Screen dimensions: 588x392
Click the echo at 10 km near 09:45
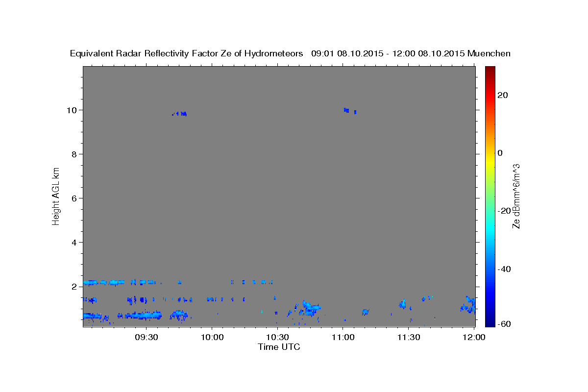click(x=180, y=114)
